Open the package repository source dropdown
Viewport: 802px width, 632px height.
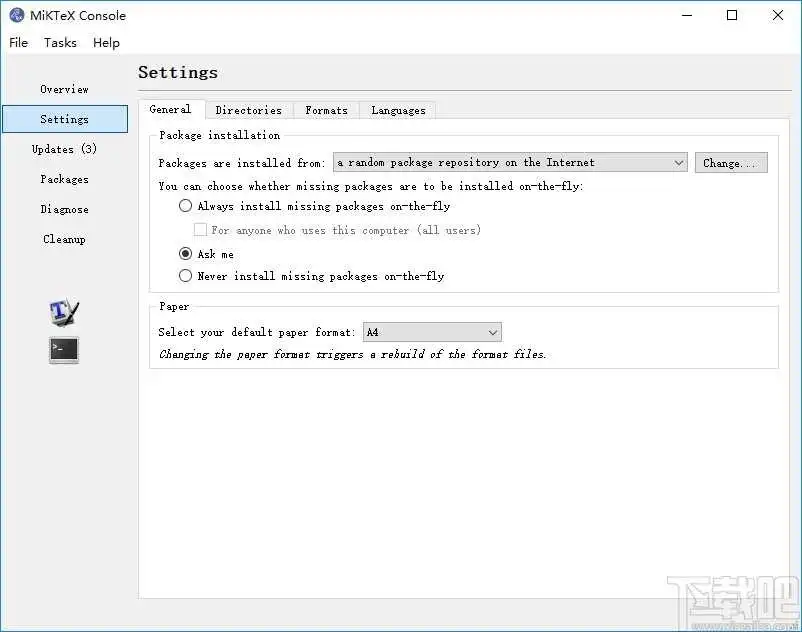click(510, 163)
